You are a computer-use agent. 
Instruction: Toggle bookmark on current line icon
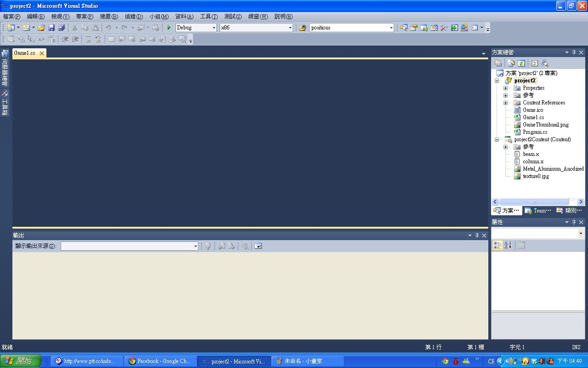click(x=112, y=40)
